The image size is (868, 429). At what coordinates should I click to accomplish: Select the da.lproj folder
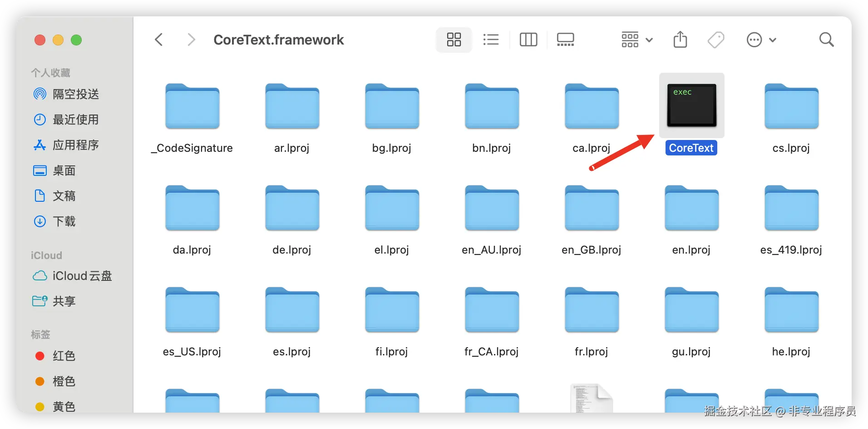click(192, 208)
